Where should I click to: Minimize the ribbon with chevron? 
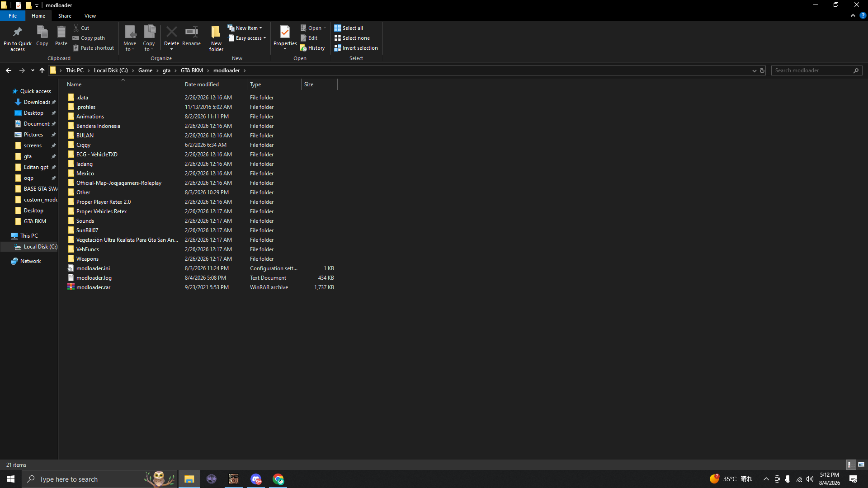click(853, 15)
